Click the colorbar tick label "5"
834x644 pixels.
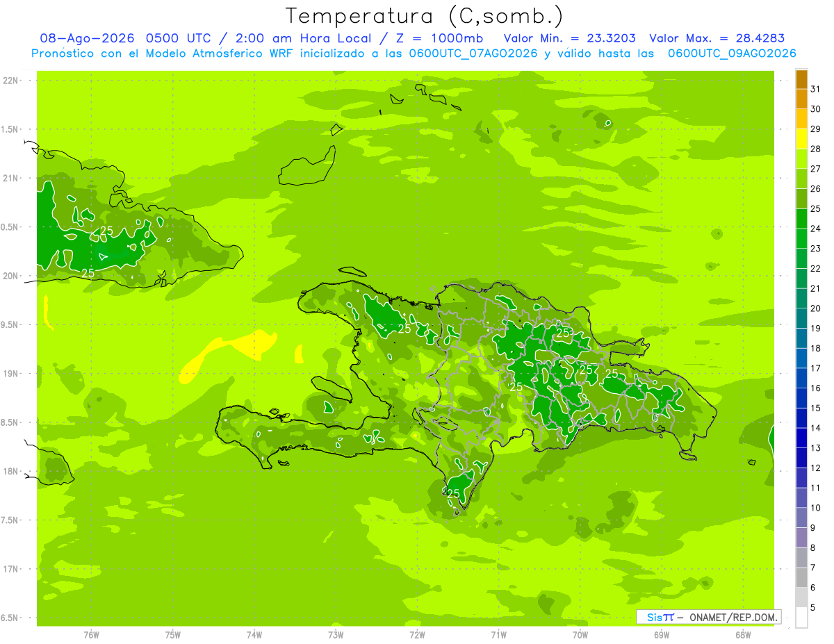(813, 608)
